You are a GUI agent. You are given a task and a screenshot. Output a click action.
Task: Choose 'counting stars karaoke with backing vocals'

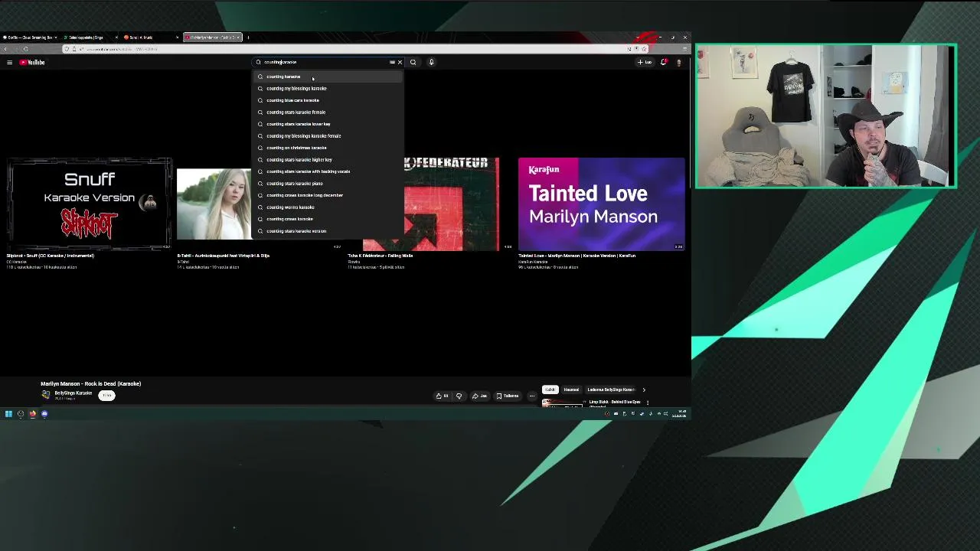click(328, 171)
